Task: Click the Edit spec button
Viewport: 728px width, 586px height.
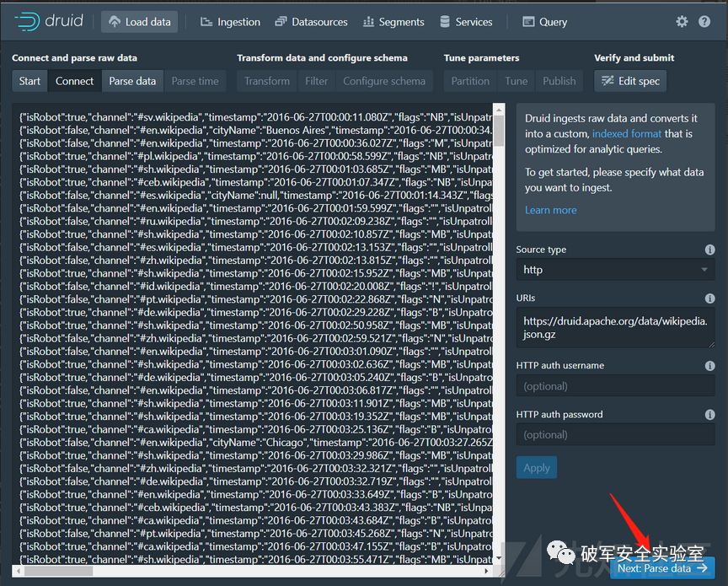Action: coord(630,81)
